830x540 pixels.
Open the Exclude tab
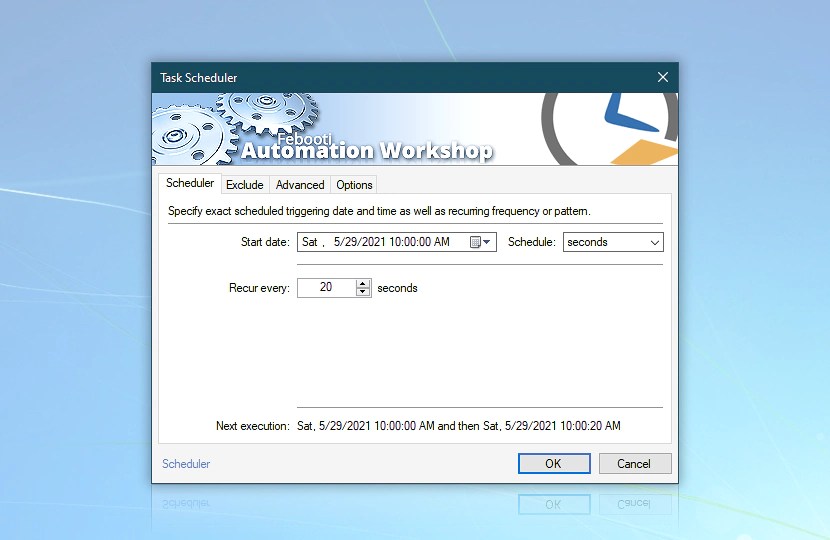(245, 185)
